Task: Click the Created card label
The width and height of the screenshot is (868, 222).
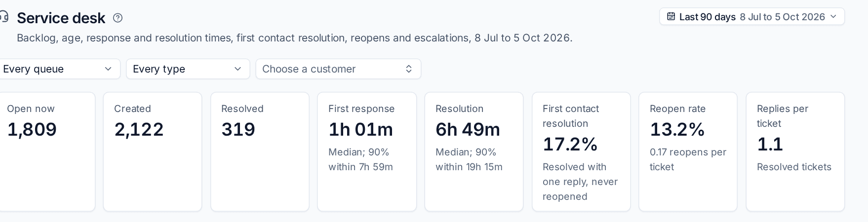Action: (132, 109)
